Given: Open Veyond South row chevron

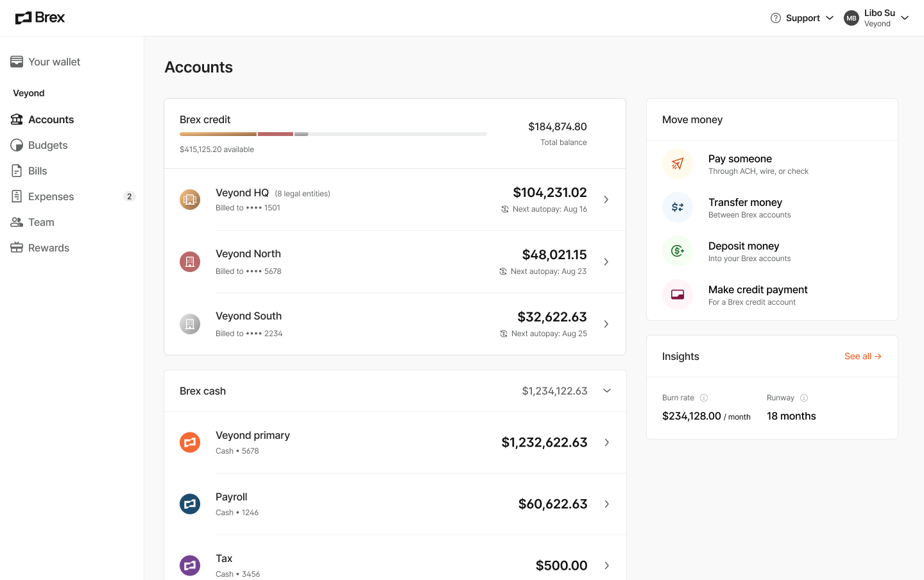Looking at the screenshot, I should [x=606, y=324].
